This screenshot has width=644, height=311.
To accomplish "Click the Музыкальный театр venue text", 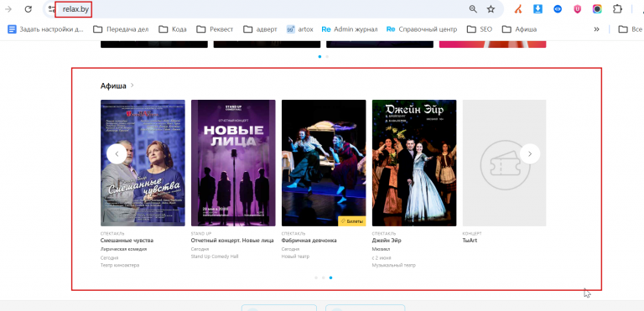I will point(394,266).
